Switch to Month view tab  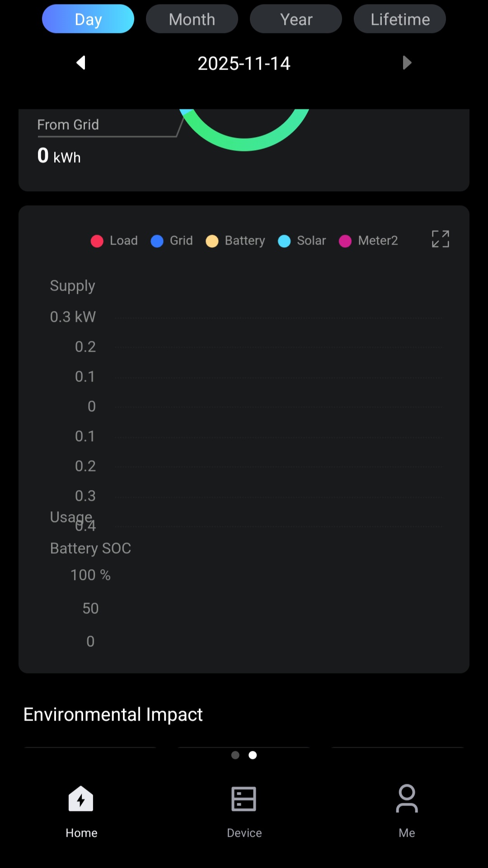pos(192,19)
